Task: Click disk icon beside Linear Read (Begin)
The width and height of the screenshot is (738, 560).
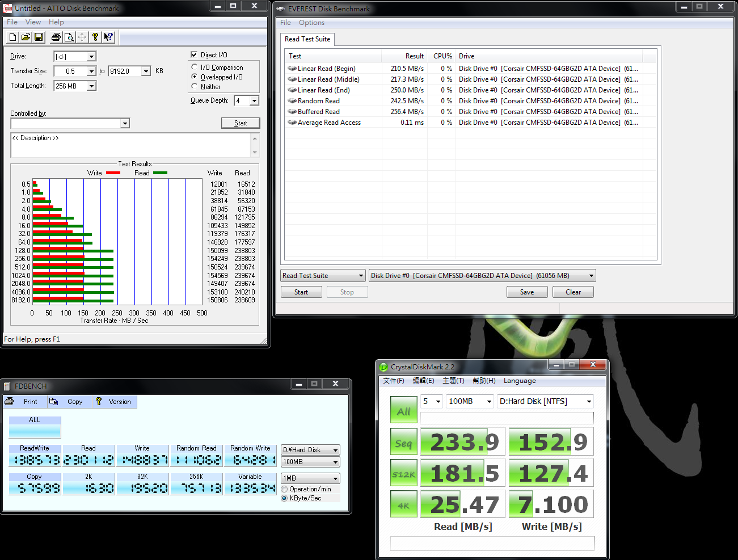Action: (292, 69)
